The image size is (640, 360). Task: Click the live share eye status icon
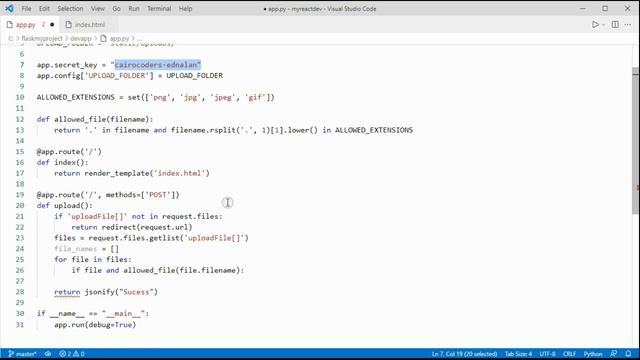click(x=48, y=354)
